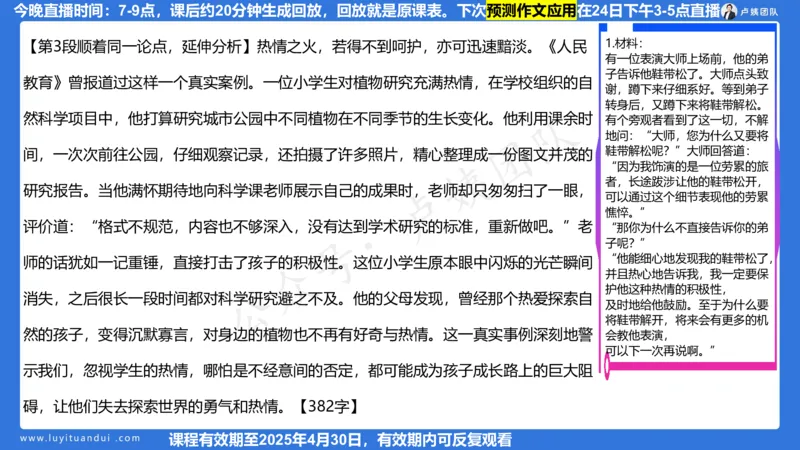Click the teacher avatar beside 卢姨团队
The image size is (800, 450).
(729, 11)
